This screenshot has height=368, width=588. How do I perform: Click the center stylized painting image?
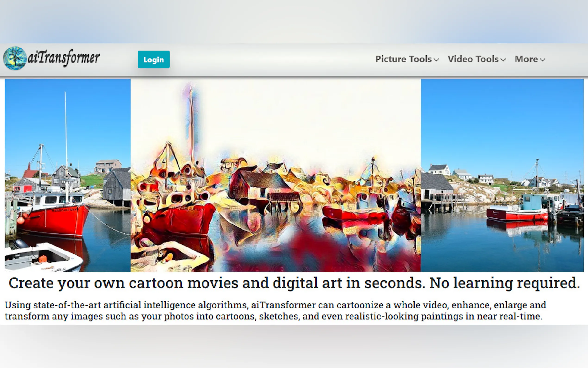pos(275,175)
